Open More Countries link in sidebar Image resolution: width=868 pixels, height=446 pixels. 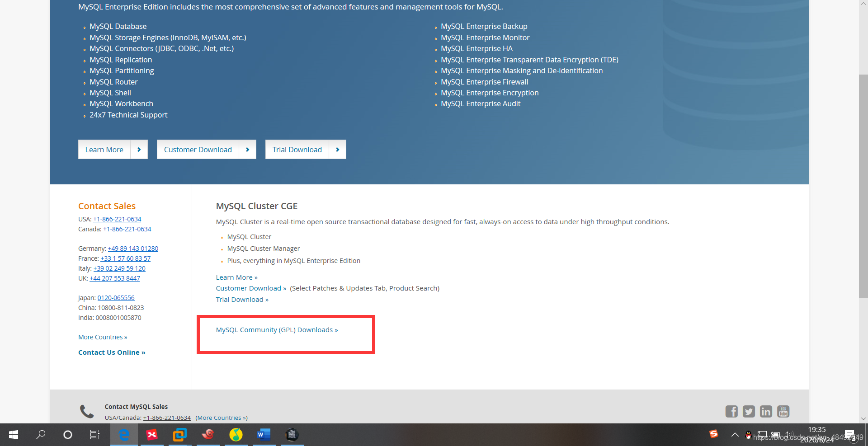[x=103, y=337]
